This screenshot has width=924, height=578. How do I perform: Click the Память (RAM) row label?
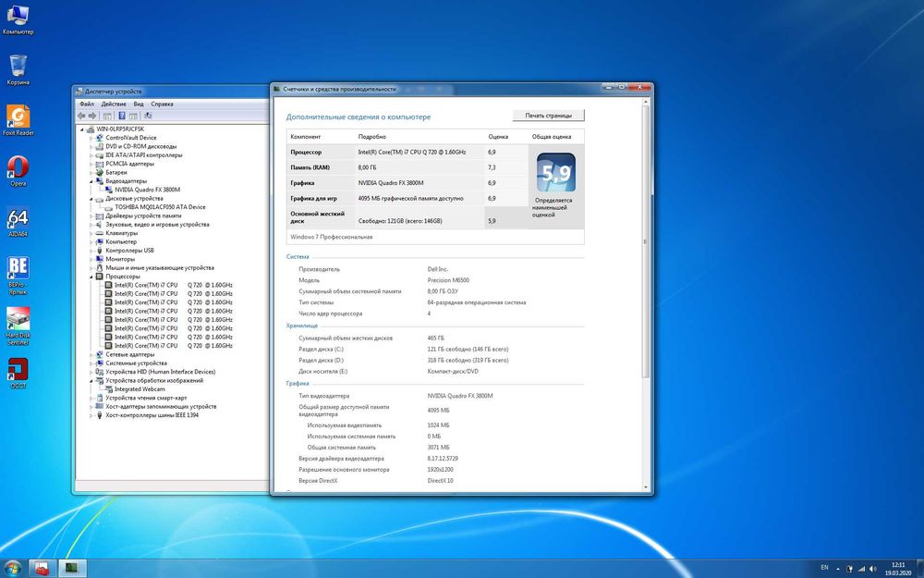click(310, 167)
